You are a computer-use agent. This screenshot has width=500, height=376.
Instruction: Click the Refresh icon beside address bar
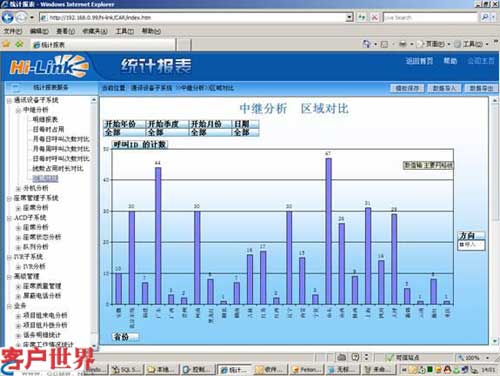tap(362, 17)
